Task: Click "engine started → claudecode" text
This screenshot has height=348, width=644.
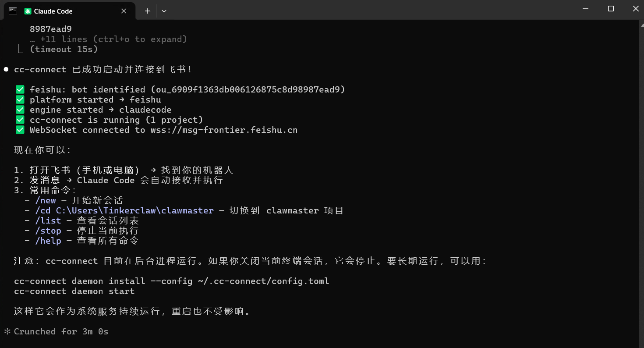Action: point(101,110)
